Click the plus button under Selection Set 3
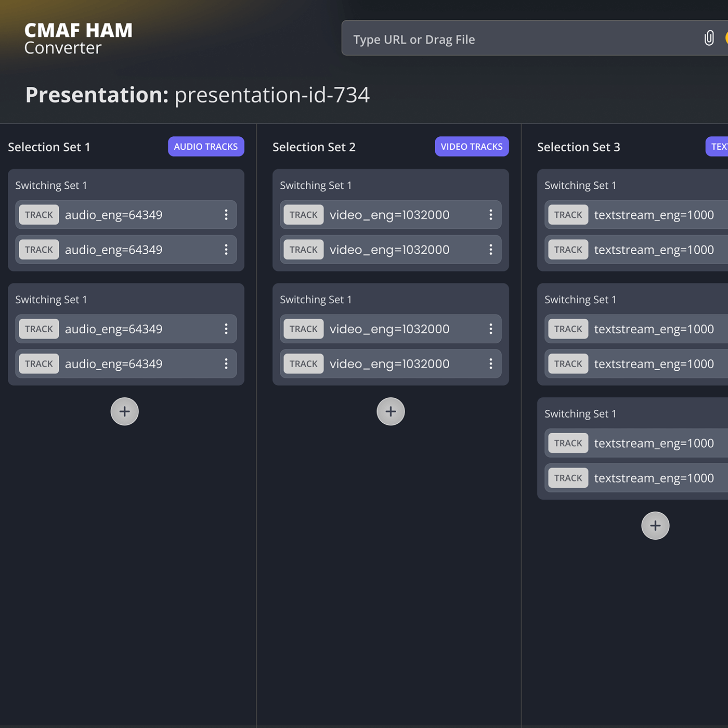 coord(655,526)
